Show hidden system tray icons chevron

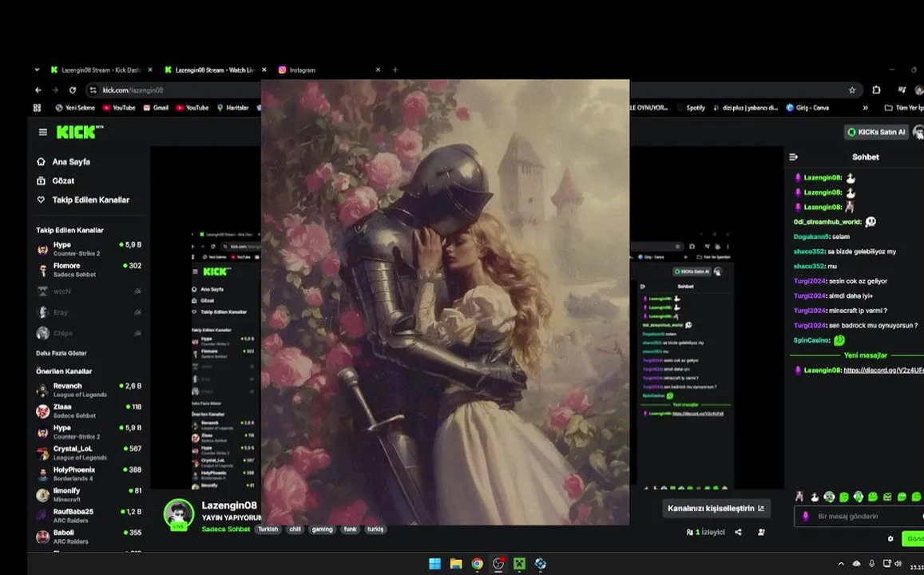(841, 564)
